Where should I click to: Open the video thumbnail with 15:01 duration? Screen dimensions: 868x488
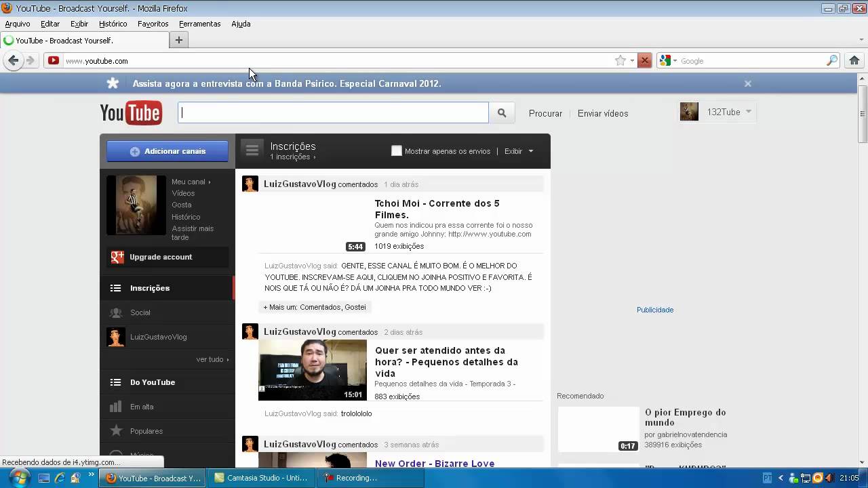point(313,370)
